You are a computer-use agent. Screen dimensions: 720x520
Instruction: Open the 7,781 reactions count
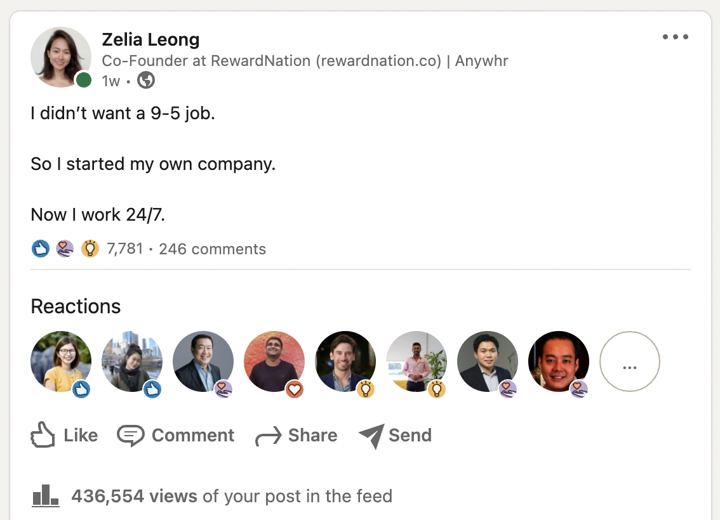[125, 249]
